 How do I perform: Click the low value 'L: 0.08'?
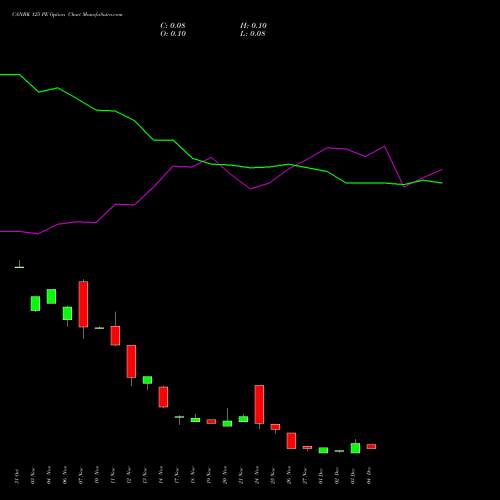click(253, 34)
